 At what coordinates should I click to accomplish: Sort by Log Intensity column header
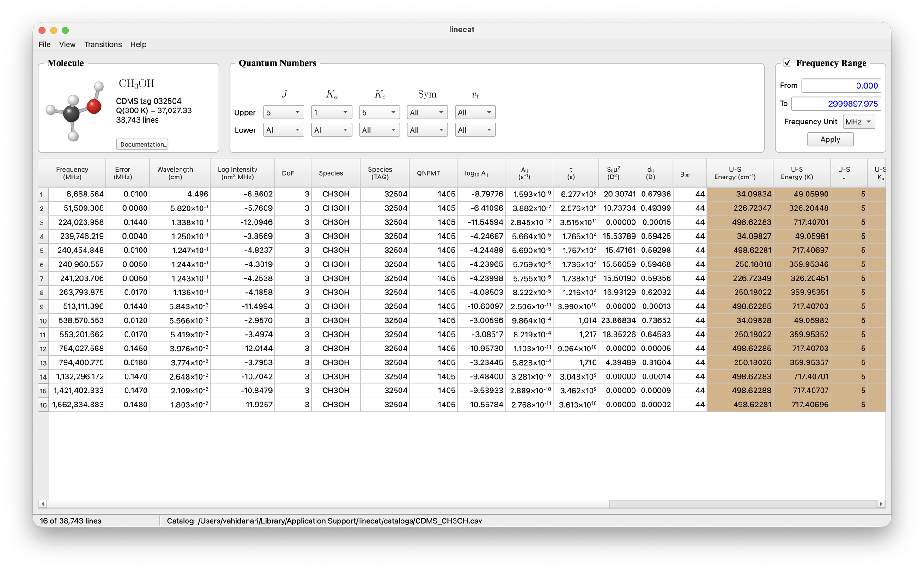242,173
